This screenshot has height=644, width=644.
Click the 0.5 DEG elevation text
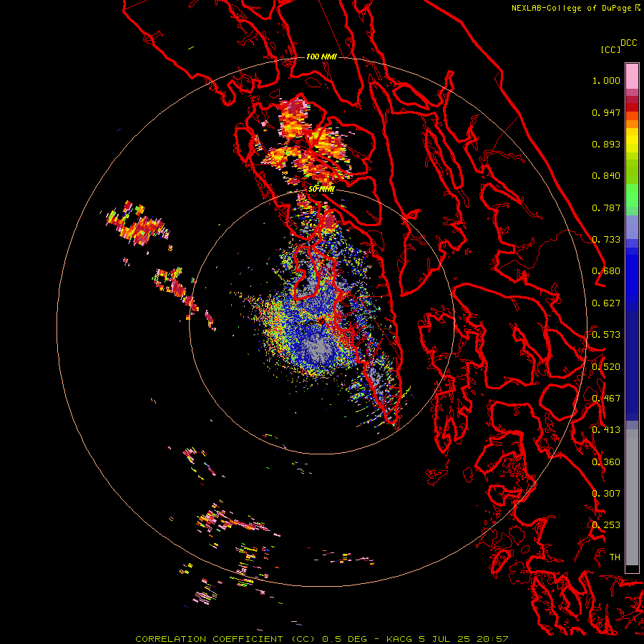[344, 639]
